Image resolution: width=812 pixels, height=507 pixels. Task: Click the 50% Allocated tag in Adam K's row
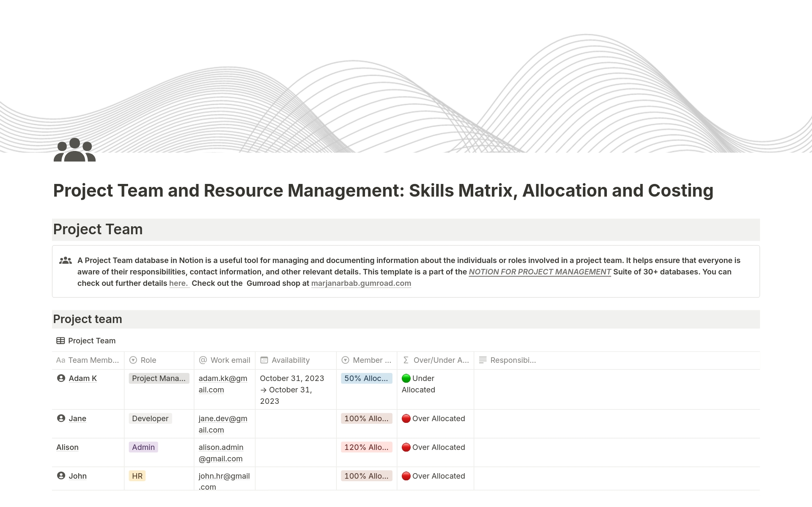(x=366, y=378)
